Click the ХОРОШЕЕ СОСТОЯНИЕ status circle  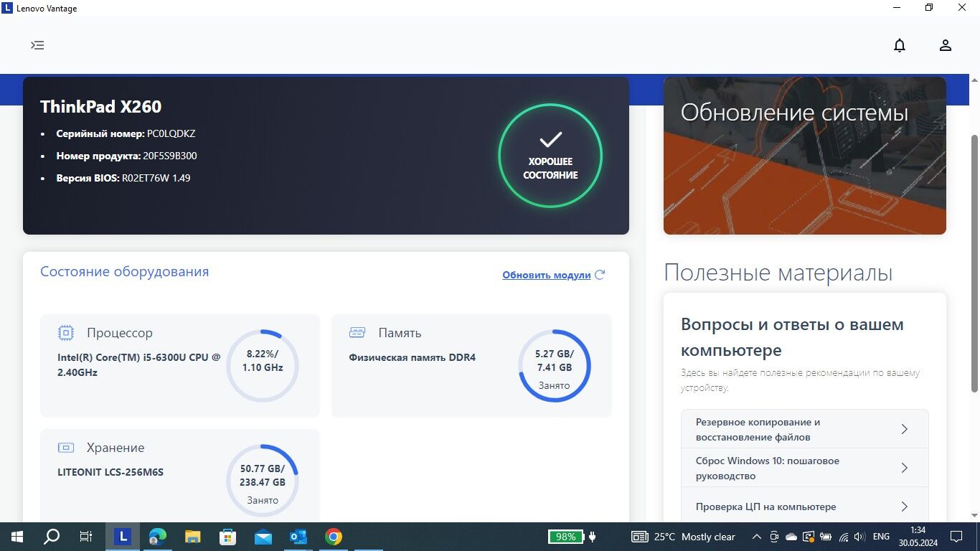pyautogui.click(x=550, y=156)
